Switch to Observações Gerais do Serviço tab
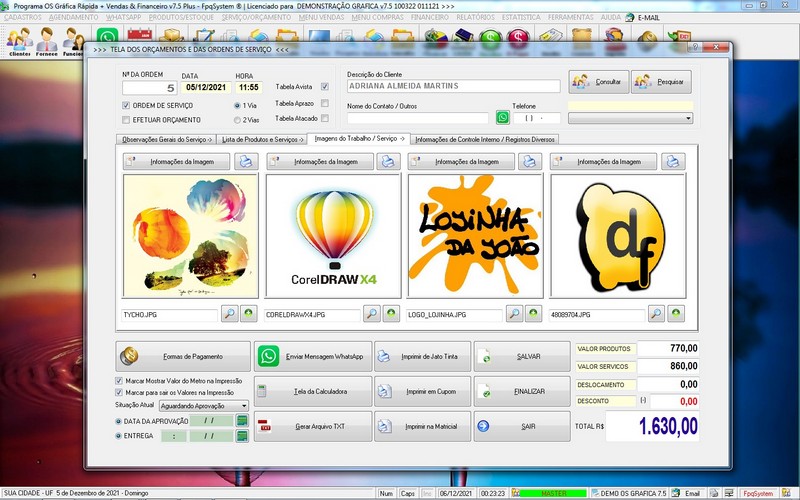 [x=167, y=139]
